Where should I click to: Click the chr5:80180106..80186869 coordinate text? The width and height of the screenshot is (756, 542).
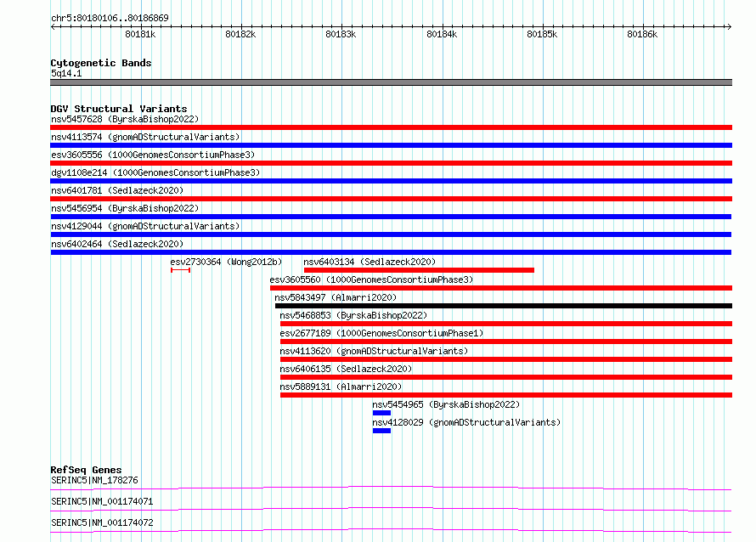pos(110,18)
